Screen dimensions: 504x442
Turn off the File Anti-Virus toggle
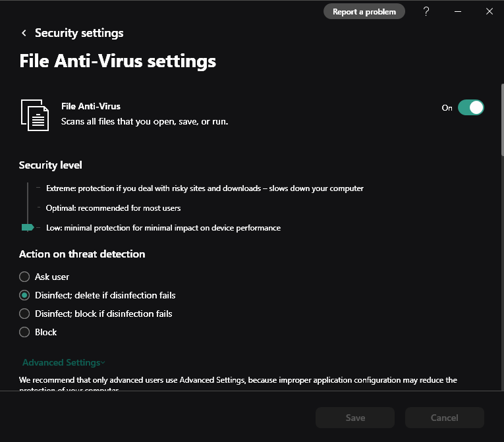coord(470,107)
